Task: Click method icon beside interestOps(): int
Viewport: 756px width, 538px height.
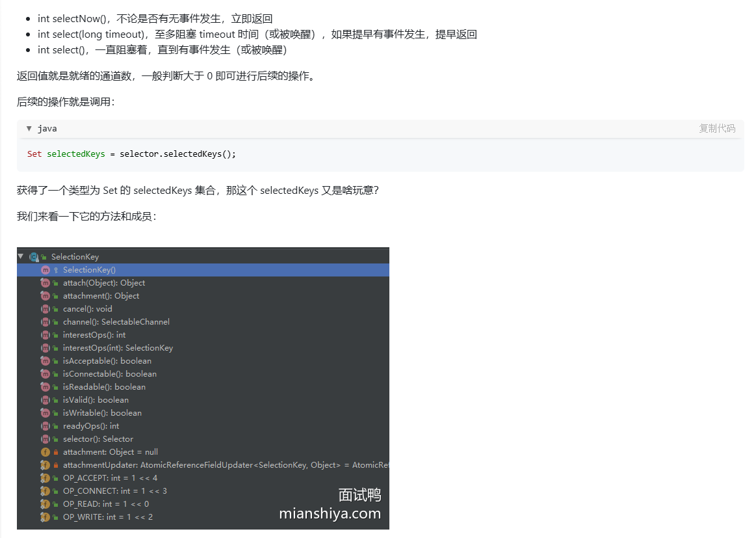Action: point(46,335)
